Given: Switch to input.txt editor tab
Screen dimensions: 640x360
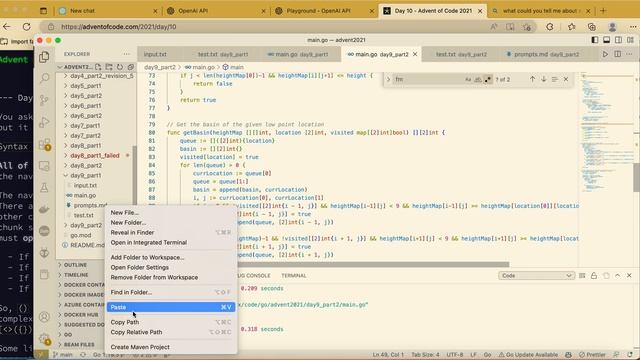Looking at the screenshot, I should pyautogui.click(x=155, y=54).
